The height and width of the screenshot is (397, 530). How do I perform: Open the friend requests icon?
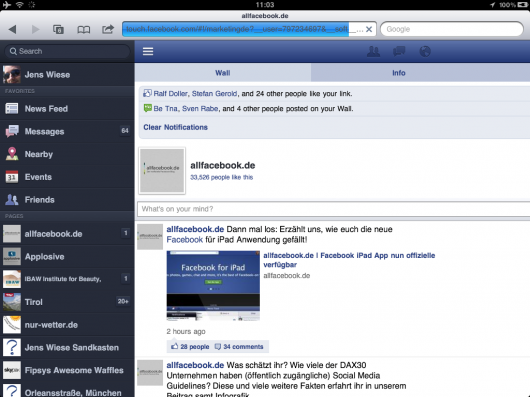coord(373,51)
